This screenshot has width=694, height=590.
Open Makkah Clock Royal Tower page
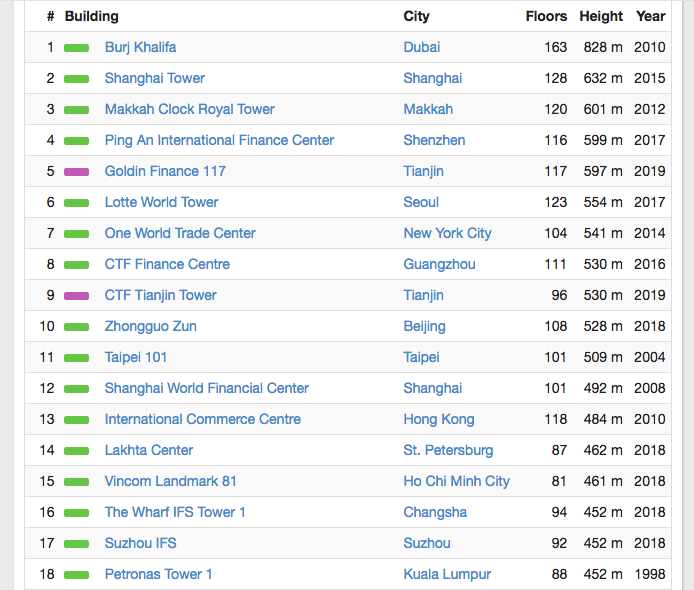point(189,109)
